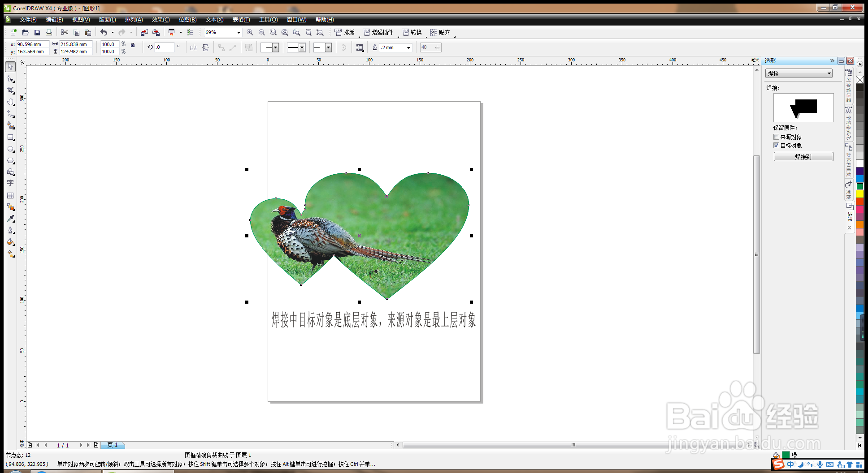Click the 增强插件 toolbar button

point(378,32)
